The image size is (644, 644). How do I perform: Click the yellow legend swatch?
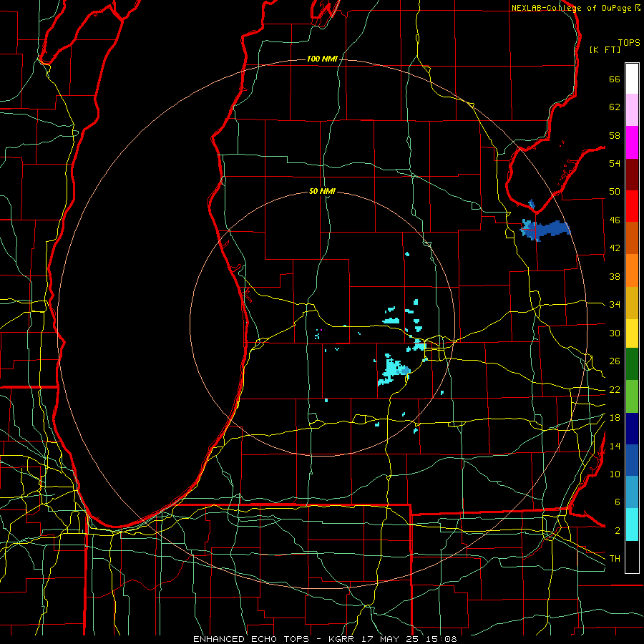[632, 333]
